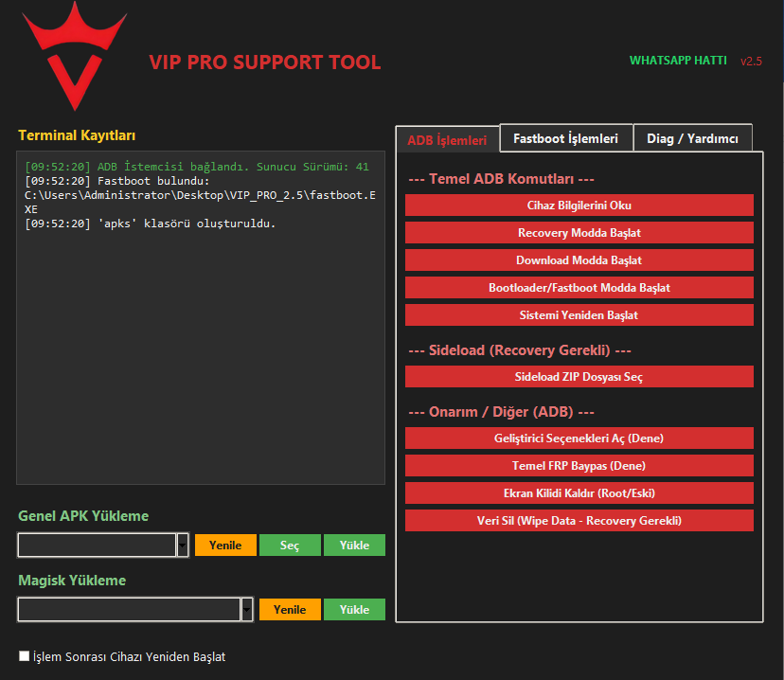This screenshot has height=680, width=784.
Task: Enable İşlem Sonrası Cihazı Yeniden Başlat checkbox
Action: point(24,656)
